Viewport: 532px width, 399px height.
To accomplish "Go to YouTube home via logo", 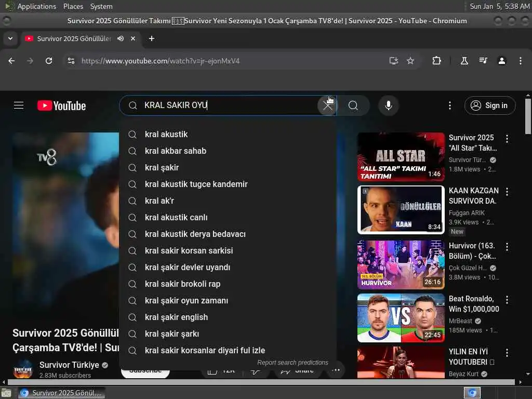I will click(x=61, y=105).
